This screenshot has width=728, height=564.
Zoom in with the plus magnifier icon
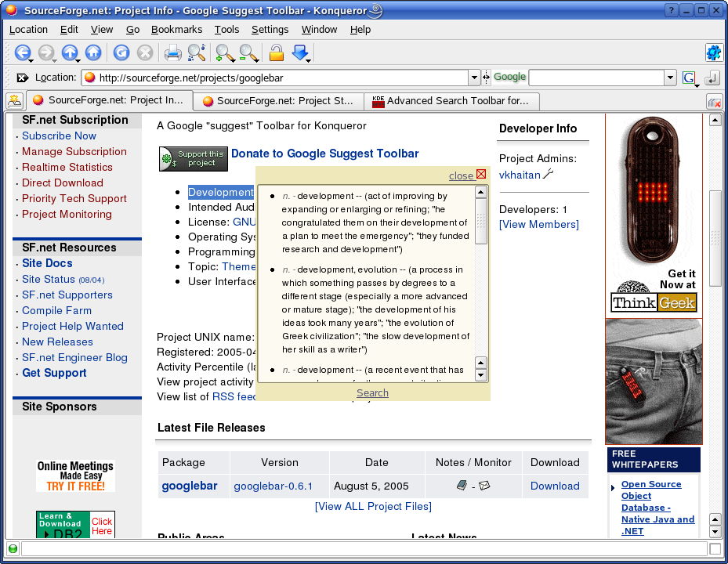(225, 53)
